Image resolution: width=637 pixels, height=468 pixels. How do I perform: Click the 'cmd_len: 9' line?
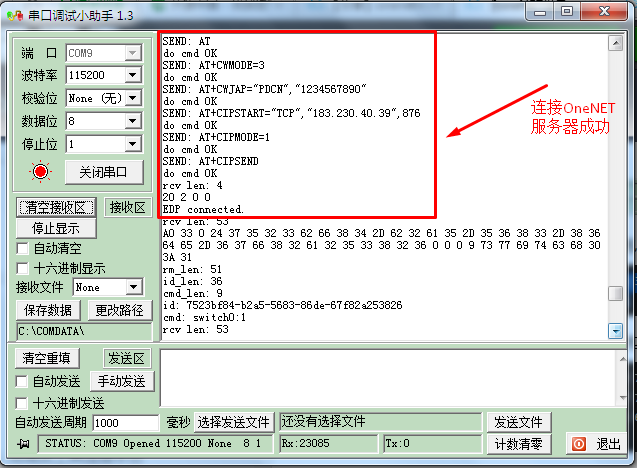[193, 293]
